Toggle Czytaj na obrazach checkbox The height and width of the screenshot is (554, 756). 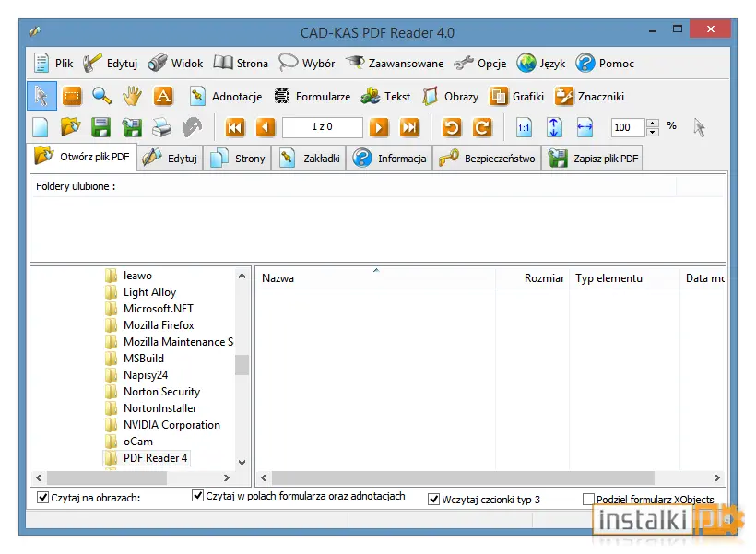pyautogui.click(x=43, y=497)
